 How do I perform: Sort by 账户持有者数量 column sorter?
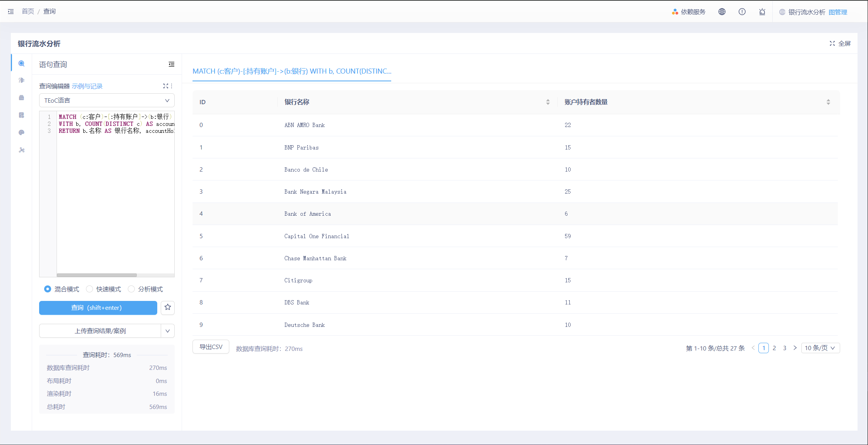click(828, 102)
